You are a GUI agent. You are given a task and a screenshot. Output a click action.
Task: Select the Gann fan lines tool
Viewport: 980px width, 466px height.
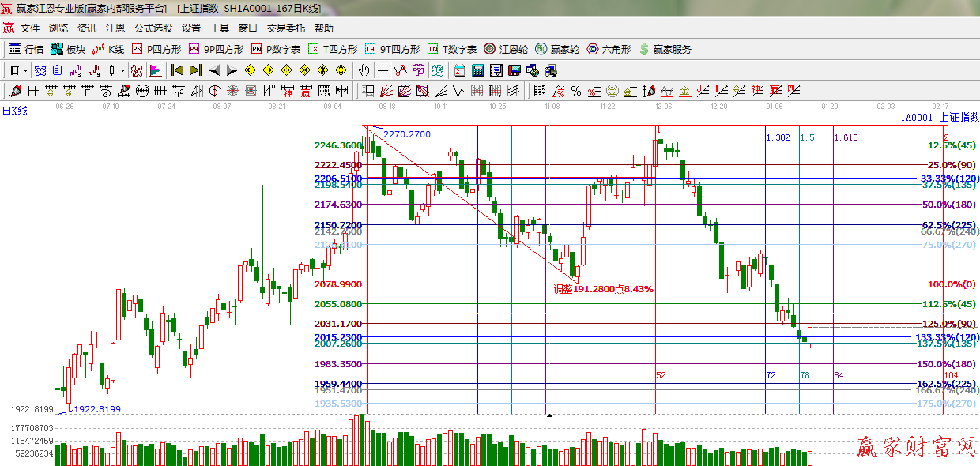pyautogui.click(x=386, y=91)
